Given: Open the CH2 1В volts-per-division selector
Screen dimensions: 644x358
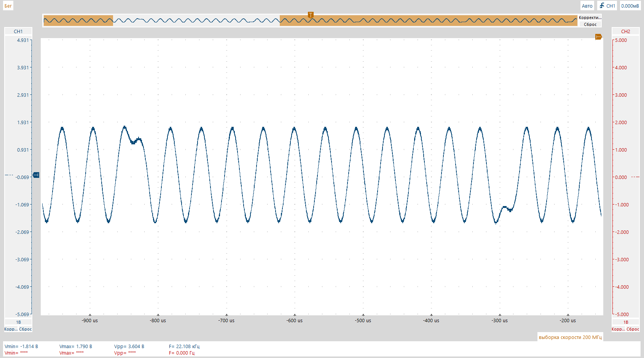Looking at the screenshot, I should point(626,322).
